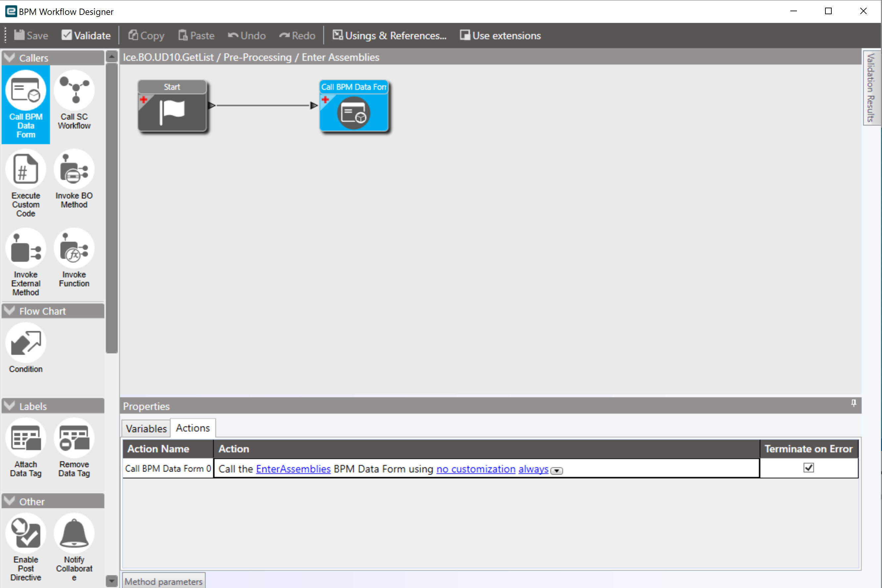This screenshot has width=882, height=588.
Task: Switch to the Variables tab
Action: [x=146, y=428]
